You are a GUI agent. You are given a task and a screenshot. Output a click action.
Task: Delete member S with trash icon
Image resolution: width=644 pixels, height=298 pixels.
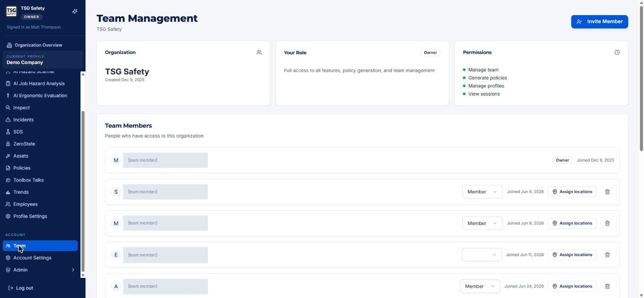coord(607,192)
